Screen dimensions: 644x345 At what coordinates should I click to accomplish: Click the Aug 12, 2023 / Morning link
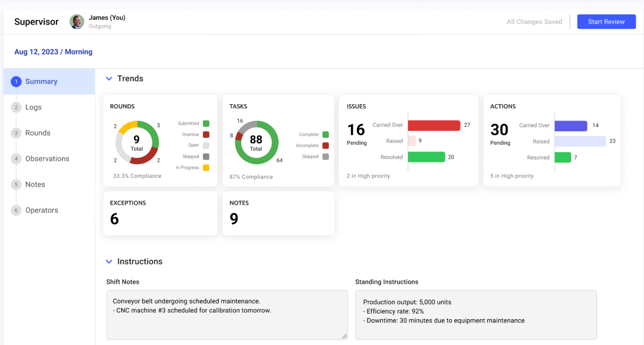pos(53,52)
